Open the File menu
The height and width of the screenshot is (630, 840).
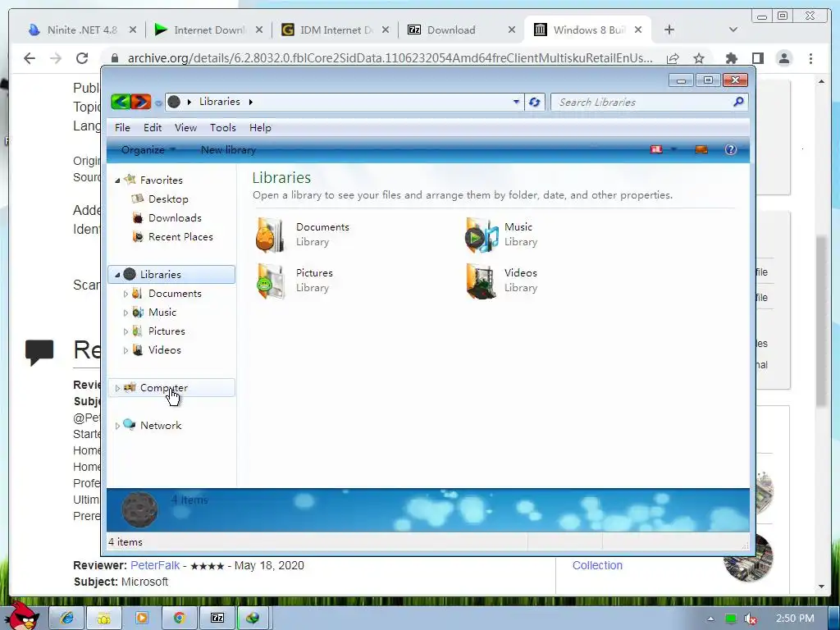122,127
